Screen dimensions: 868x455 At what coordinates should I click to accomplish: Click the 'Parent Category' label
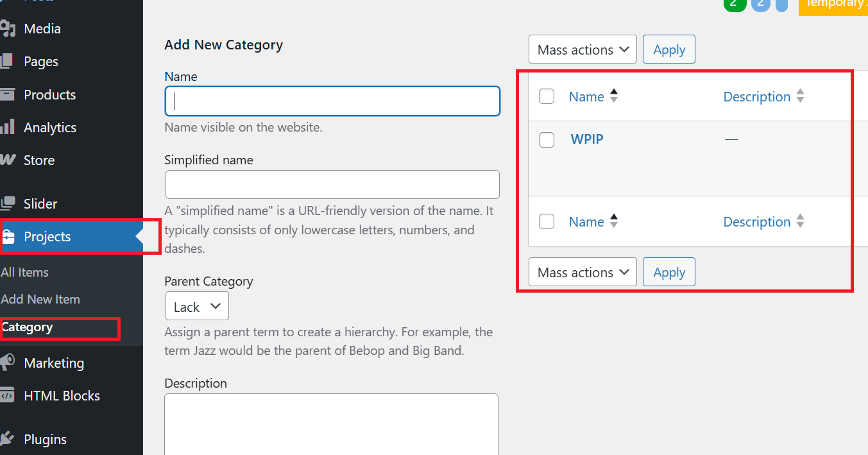[208, 281]
